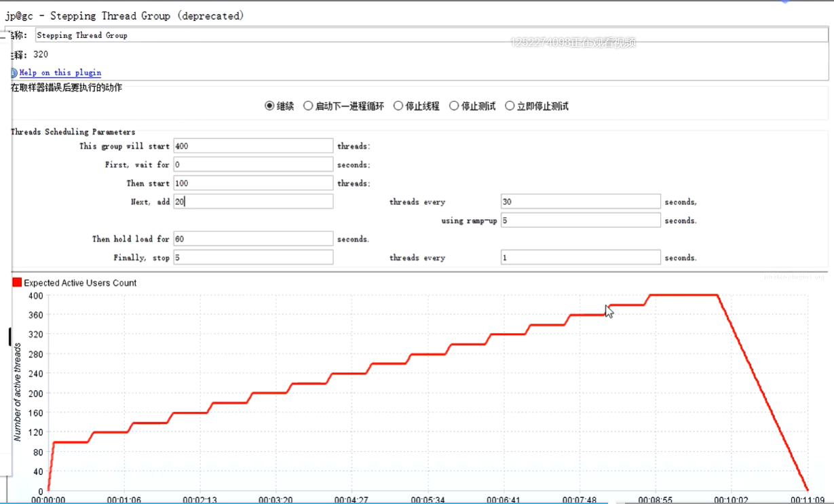Click the stop 'threads every' 1 seconds field
834x504 pixels.
point(581,258)
